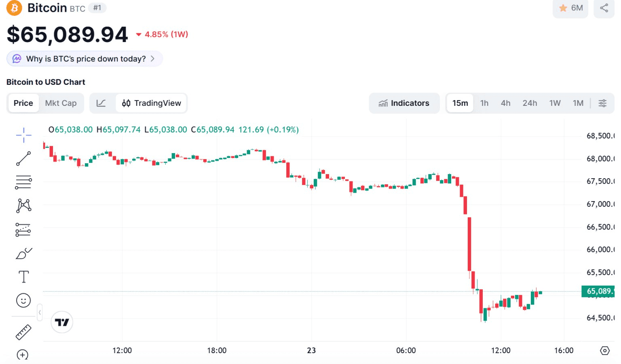Toggle Bitcoin watchlist star button

570,8
